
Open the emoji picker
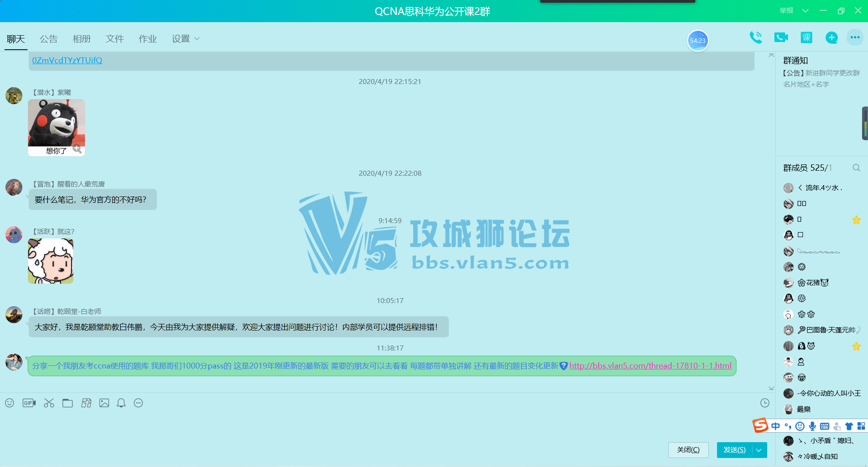coord(9,403)
